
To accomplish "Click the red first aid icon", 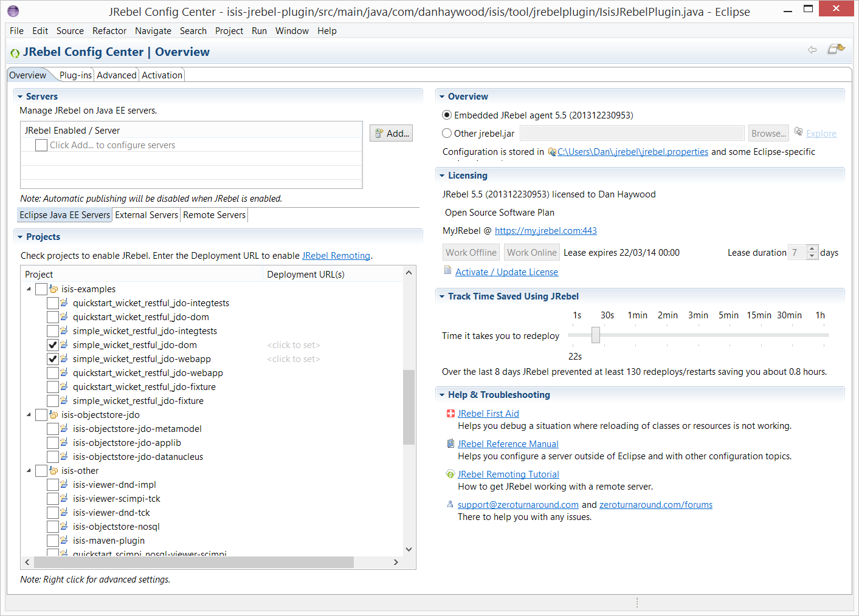I will pos(450,414).
